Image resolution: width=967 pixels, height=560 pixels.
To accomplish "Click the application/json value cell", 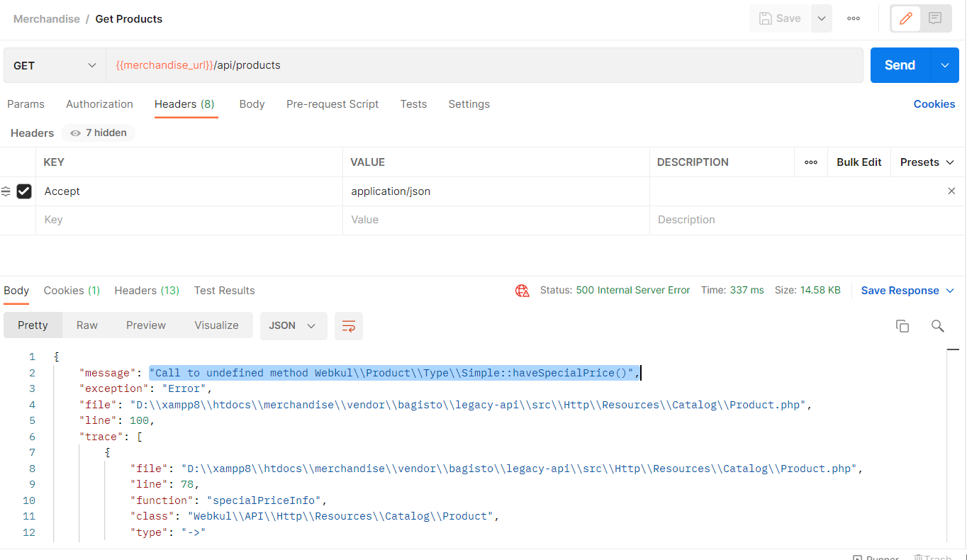I will point(496,191).
